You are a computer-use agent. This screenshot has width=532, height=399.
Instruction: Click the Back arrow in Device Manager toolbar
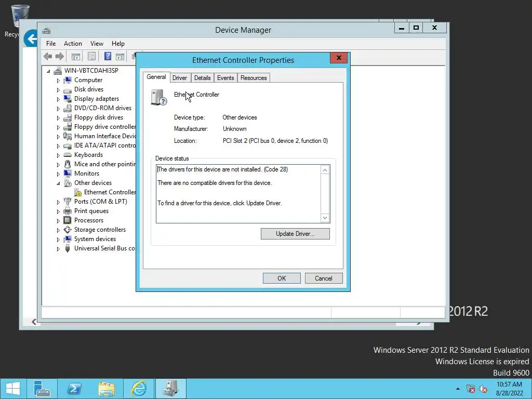(48, 56)
